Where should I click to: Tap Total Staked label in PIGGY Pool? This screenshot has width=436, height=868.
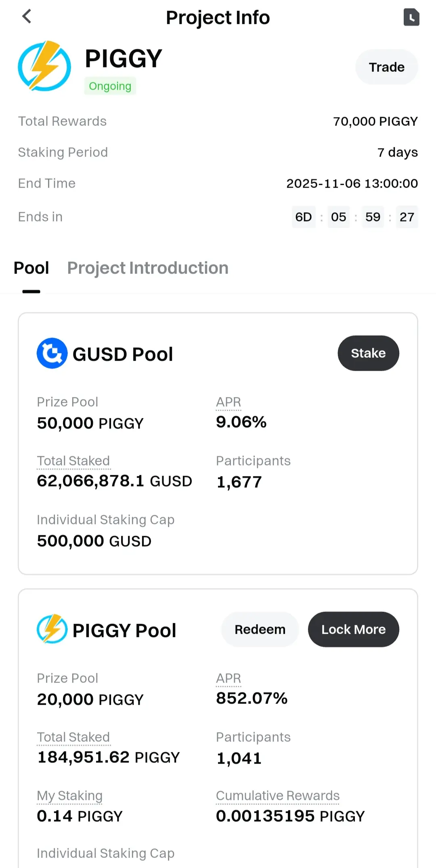click(73, 737)
